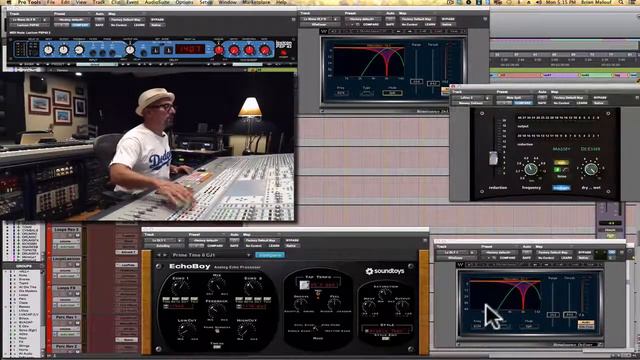Click COMPARE in the Massey De:Esser window

point(523,103)
